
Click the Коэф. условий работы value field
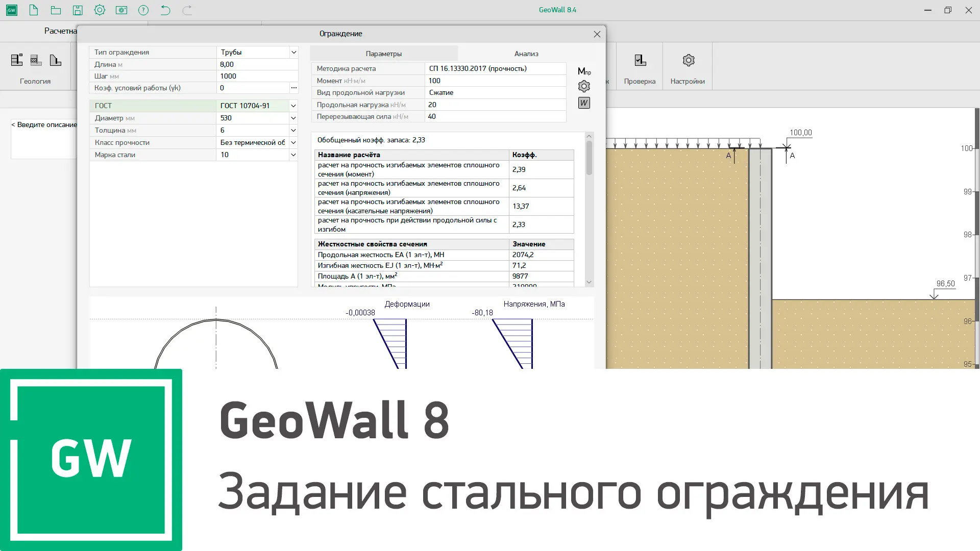(253, 88)
